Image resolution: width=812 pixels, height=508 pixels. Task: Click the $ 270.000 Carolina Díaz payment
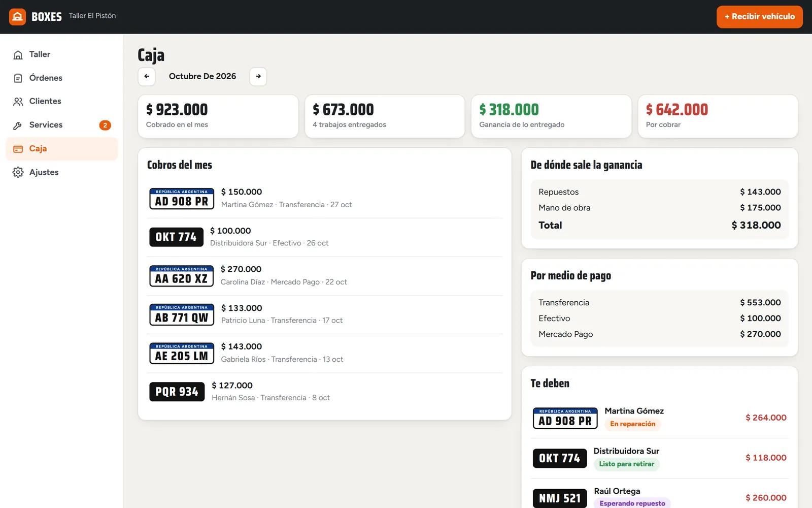pos(325,276)
